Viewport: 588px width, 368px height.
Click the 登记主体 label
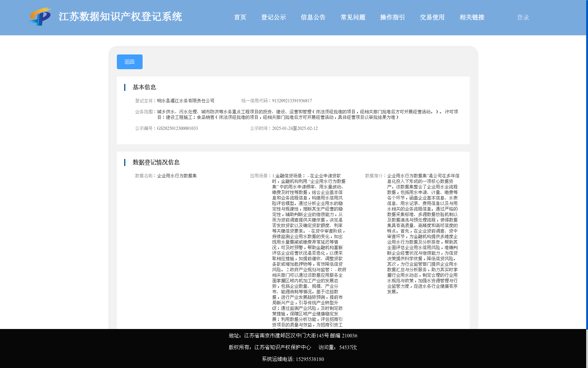click(x=146, y=101)
